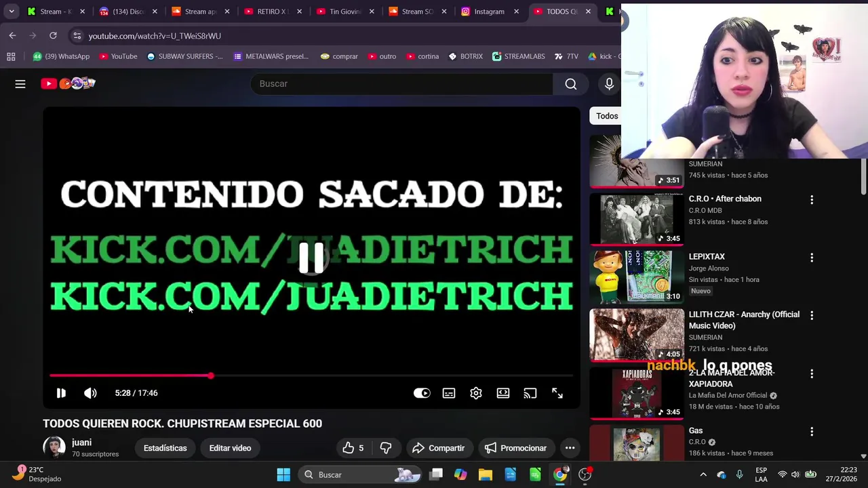868x488 pixels.
Task: Open the juani channel avatar
Action: 54,448
